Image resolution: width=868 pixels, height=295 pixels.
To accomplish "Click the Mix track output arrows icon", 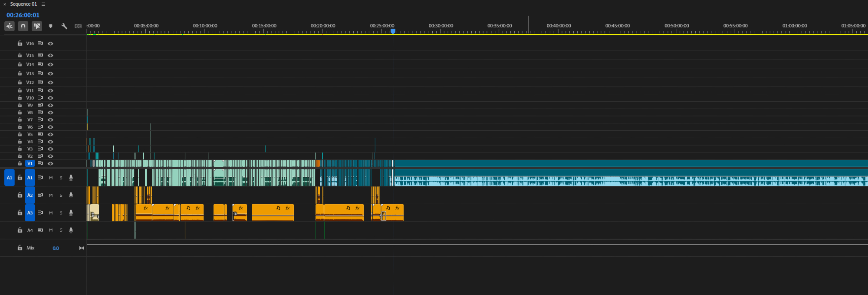I will click(x=82, y=248).
